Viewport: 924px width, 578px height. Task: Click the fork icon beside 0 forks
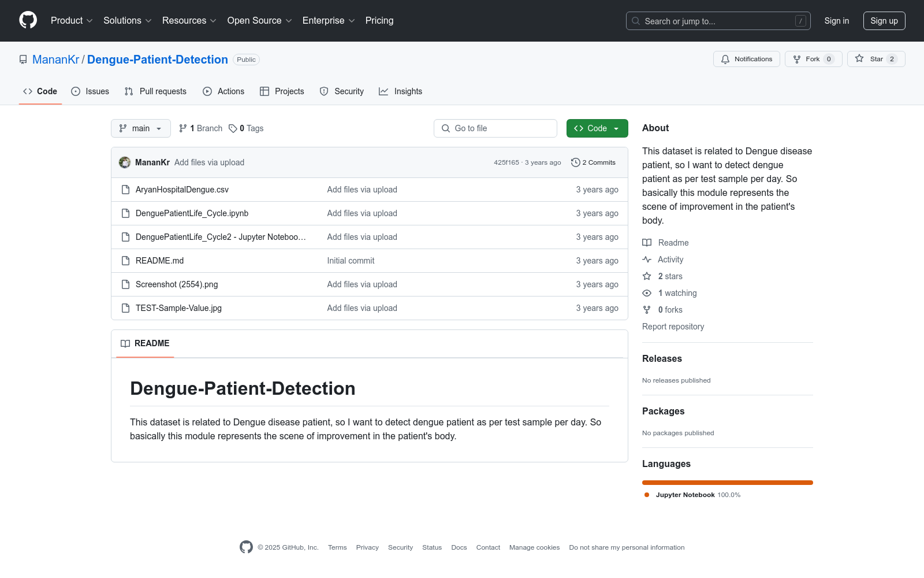pos(647,310)
